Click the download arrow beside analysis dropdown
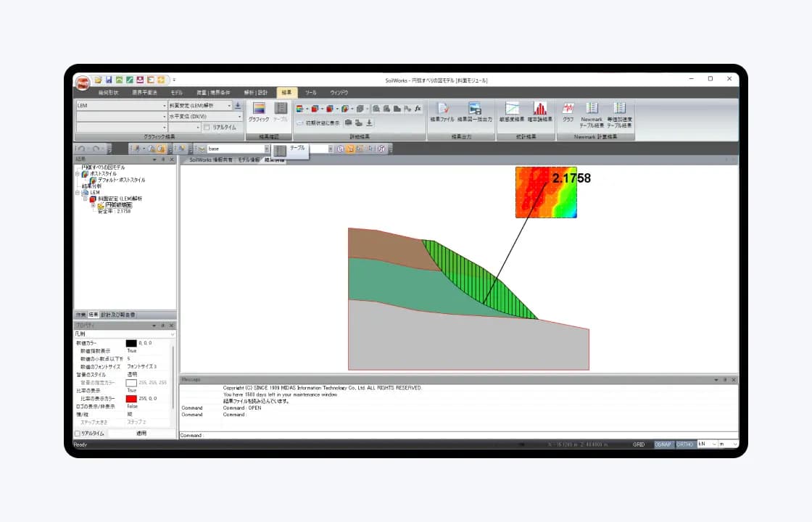Screen dimensions: 812x522 (x=238, y=105)
